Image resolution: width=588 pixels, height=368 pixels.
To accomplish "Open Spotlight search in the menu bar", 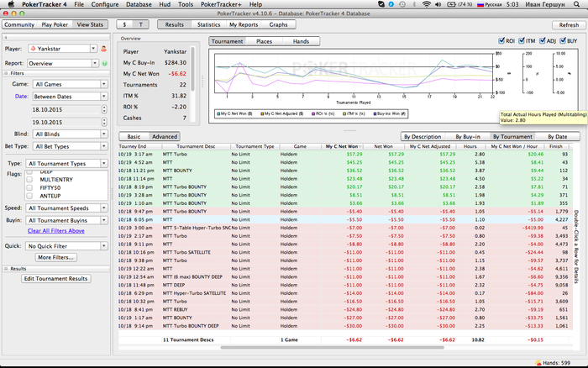I will 576,4.
